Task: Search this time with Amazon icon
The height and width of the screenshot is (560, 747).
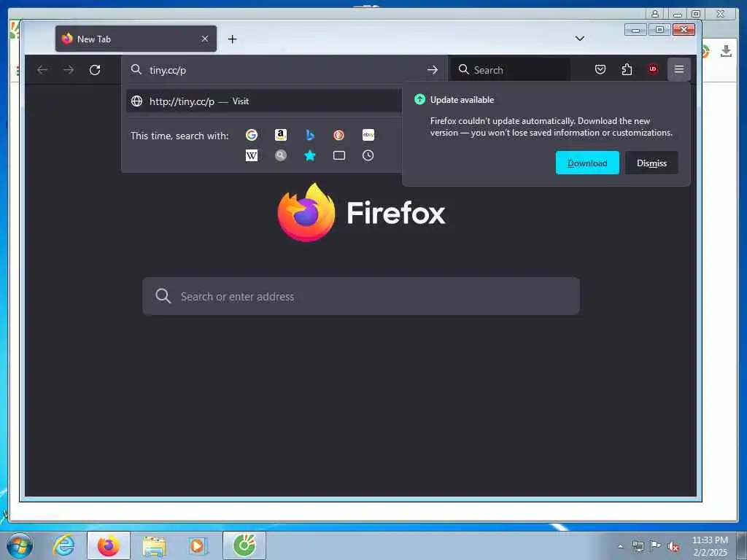Action: 281,135
